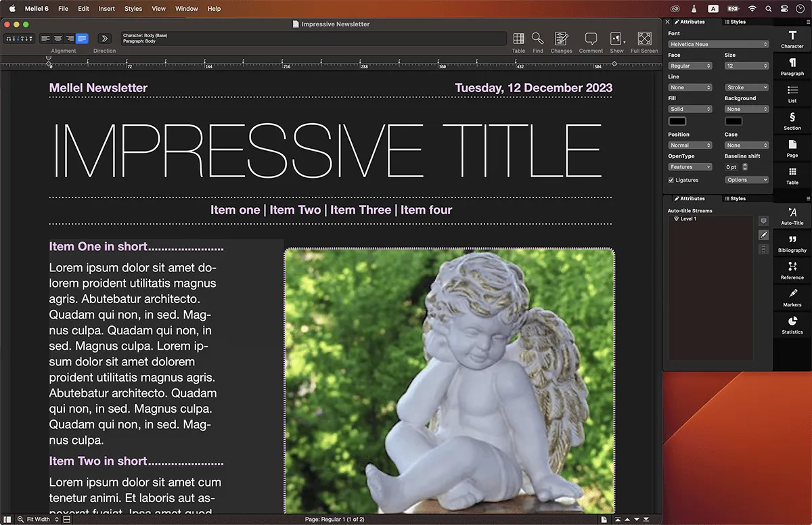
Task: Enter Full Screen mode from the toolbar
Action: [644, 39]
